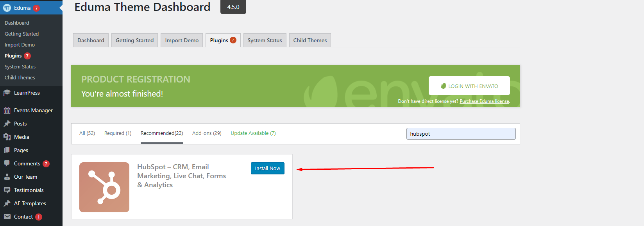
Task: Switch to the Import Demo tab
Action: [x=182, y=40]
